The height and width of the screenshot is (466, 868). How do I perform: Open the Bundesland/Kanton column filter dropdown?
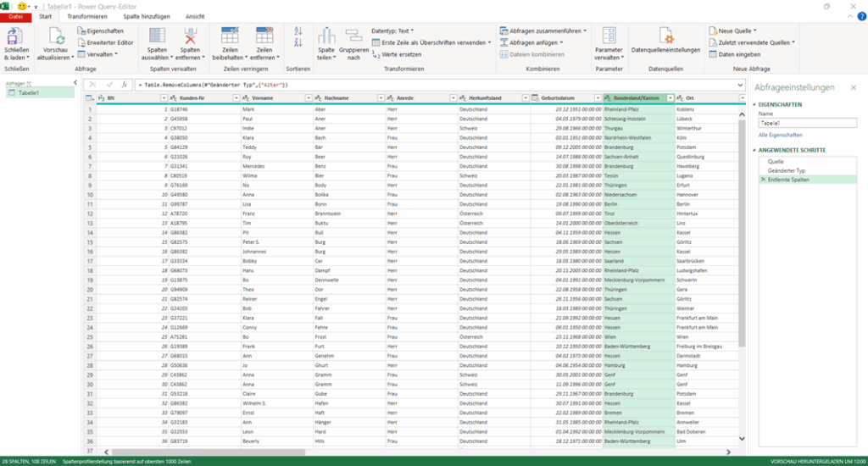670,98
